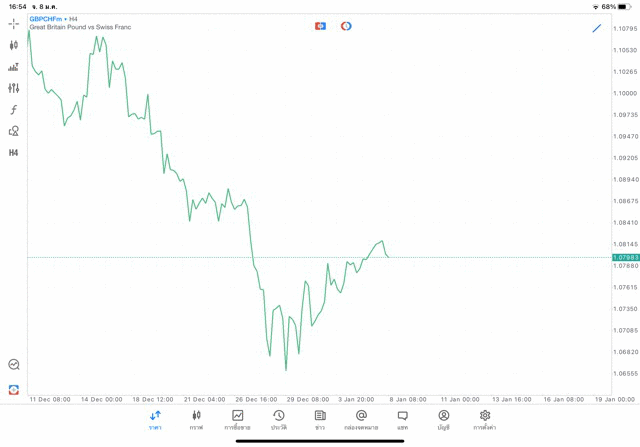Change the chart type via candlestick icon
Image resolution: width=640 pixels, height=447 pixels.
click(13, 45)
